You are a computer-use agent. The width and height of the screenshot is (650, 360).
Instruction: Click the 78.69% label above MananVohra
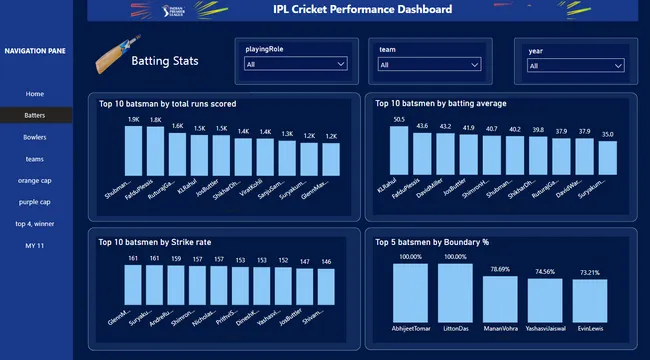pos(500,269)
